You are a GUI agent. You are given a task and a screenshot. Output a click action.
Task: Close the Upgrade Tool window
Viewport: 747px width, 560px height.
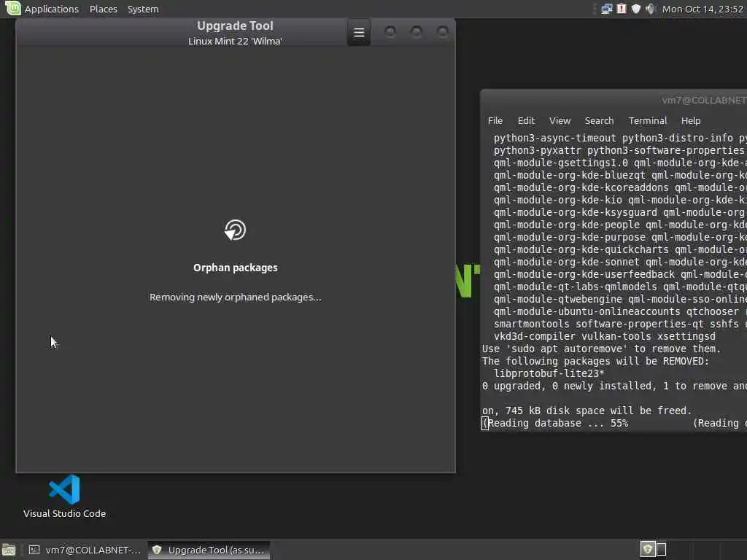443,32
